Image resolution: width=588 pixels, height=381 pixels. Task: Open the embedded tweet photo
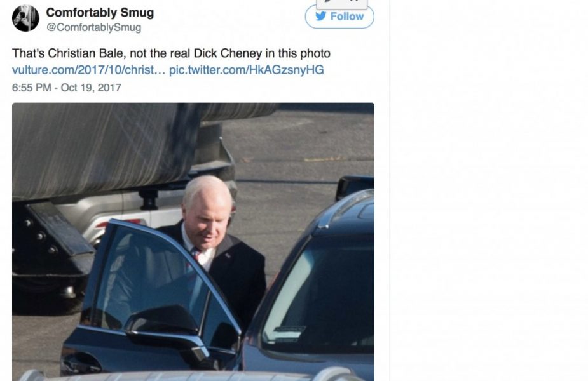[193, 242]
